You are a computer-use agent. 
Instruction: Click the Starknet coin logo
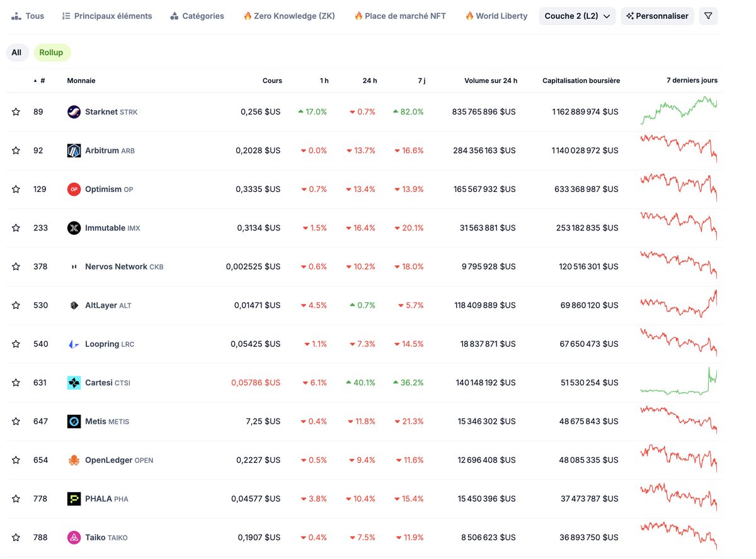(x=74, y=112)
